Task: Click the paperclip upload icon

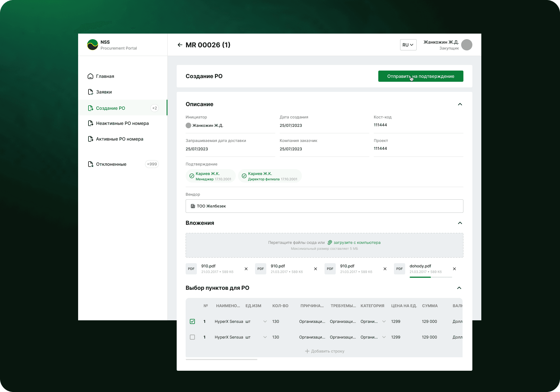Action: 330,242
